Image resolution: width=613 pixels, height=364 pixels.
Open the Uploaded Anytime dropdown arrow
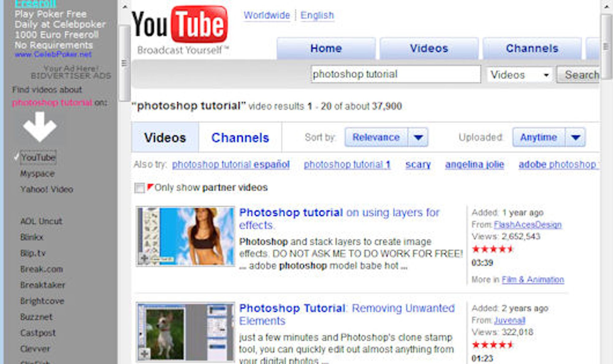point(576,137)
